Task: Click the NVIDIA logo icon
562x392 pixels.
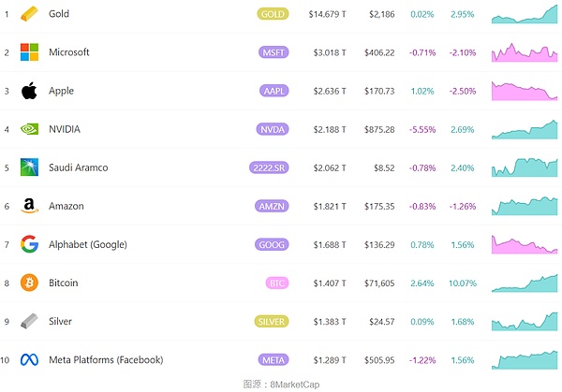Action: click(29, 129)
